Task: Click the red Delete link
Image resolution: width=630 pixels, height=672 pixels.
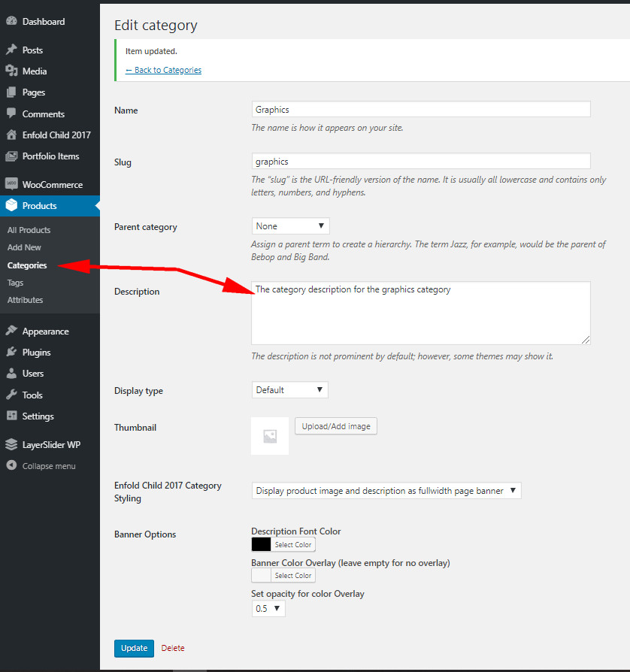Action: [x=173, y=648]
